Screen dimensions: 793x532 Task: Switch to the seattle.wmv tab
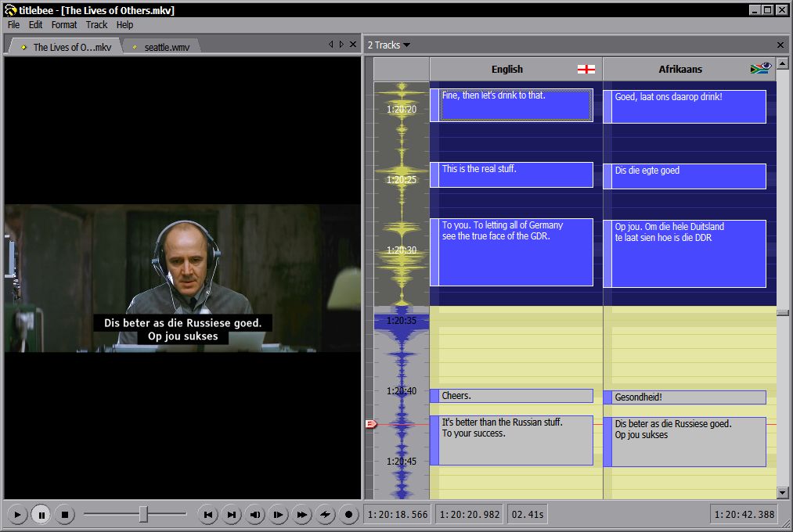pyautogui.click(x=162, y=47)
